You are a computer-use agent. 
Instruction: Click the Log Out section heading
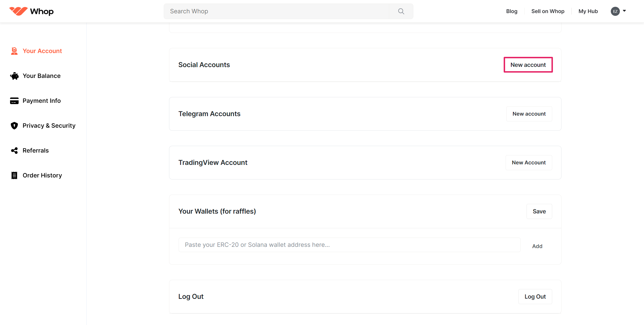(x=191, y=297)
